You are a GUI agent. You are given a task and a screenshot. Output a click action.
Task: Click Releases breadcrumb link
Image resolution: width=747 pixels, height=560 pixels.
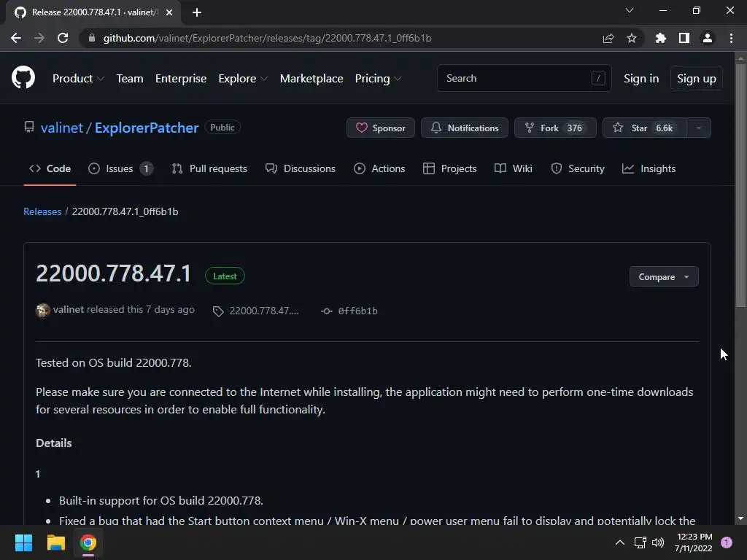(42, 211)
